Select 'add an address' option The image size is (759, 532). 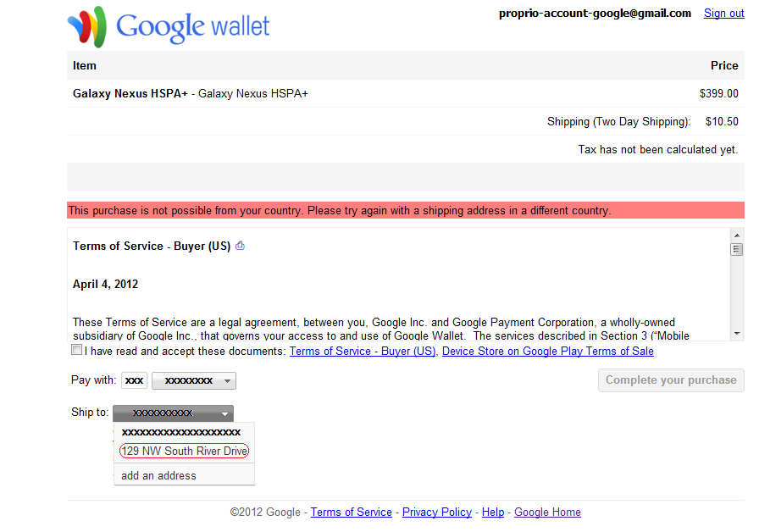tap(158, 476)
